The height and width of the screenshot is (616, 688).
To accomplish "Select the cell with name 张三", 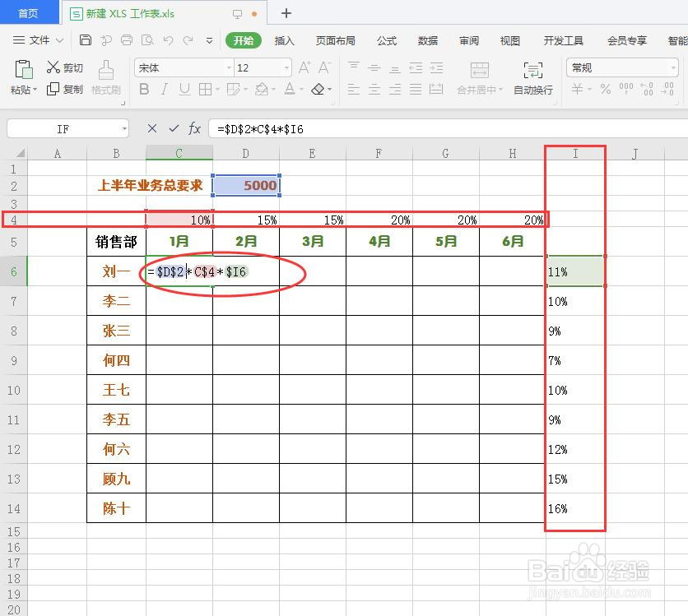I will [116, 331].
